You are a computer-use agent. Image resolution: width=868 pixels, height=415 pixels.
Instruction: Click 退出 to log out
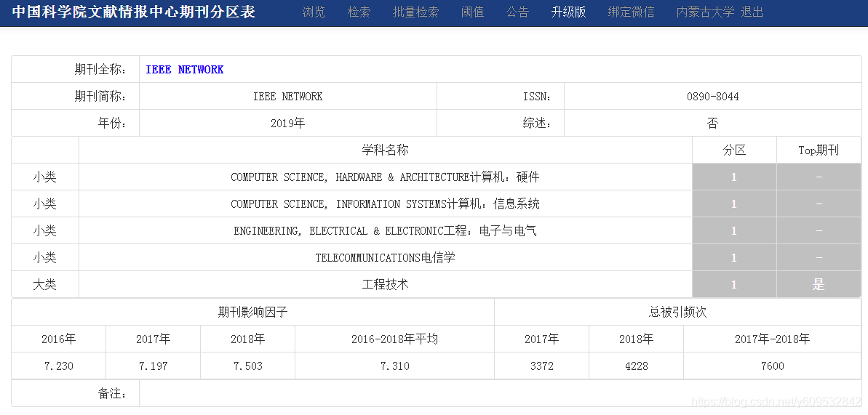point(752,12)
